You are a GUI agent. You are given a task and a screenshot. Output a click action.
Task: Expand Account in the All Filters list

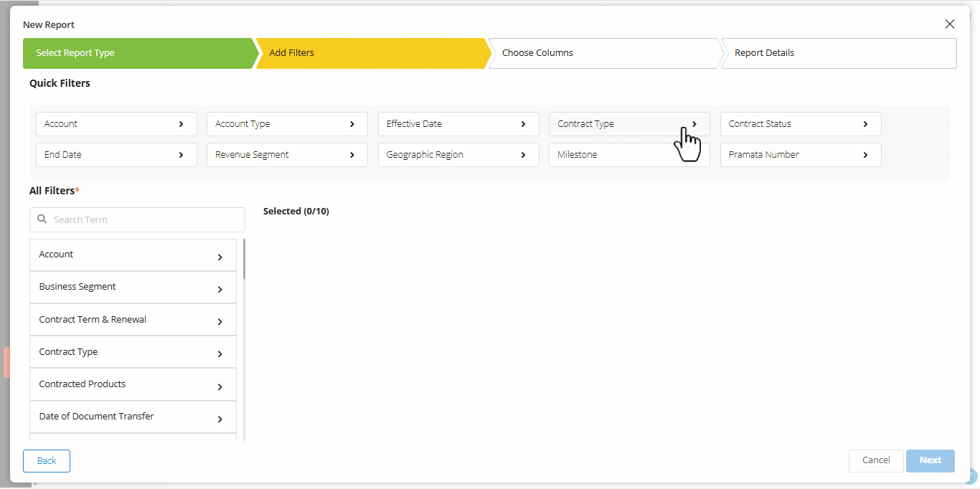(133, 255)
